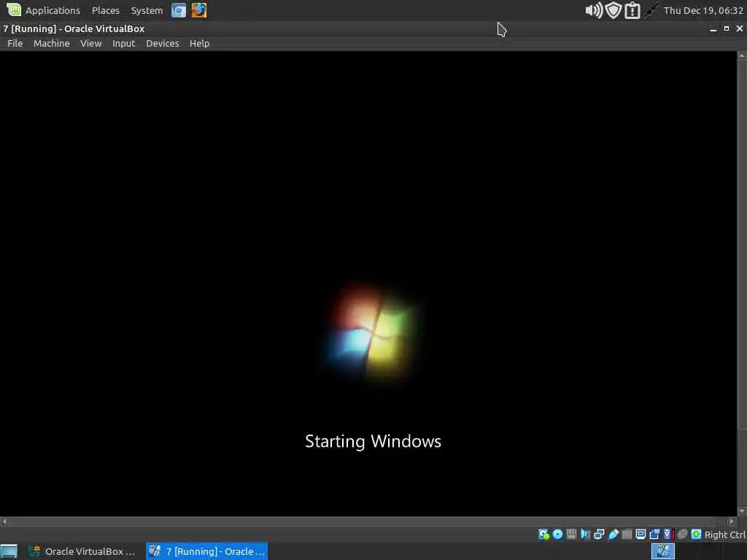The image size is (747, 560).
Task: Click the optical disk indicator icon
Action: pos(557,534)
